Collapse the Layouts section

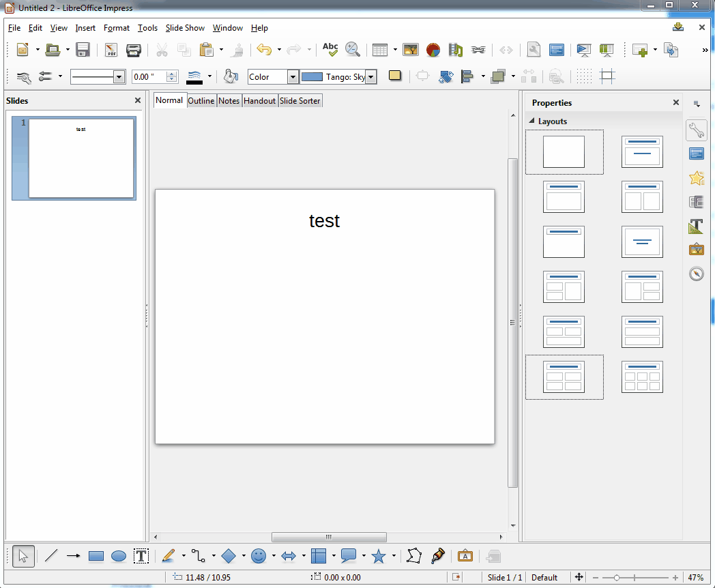point(532,121)
